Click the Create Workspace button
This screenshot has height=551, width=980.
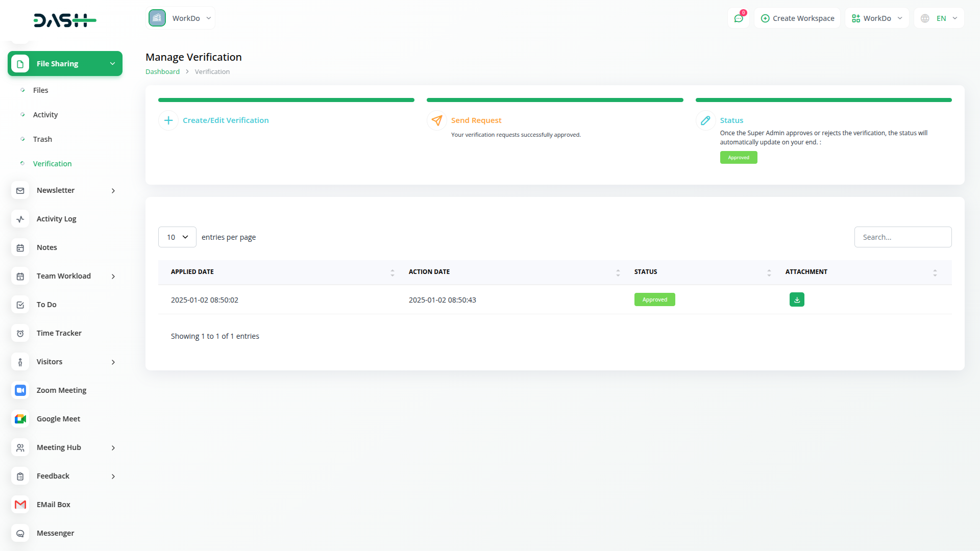[797, 18]
